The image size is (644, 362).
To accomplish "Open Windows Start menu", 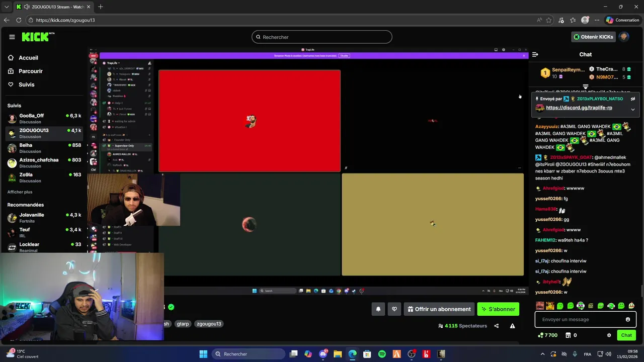I will 203,354.
